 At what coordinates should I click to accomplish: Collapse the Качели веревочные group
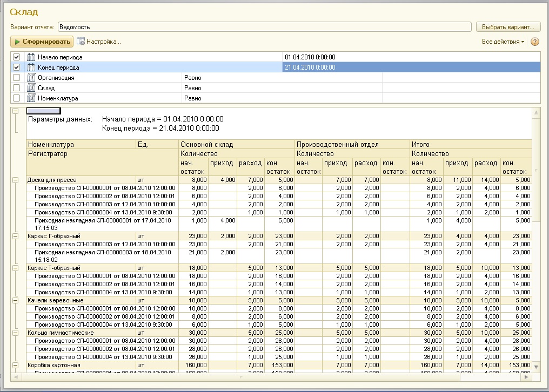click(15, 300)
